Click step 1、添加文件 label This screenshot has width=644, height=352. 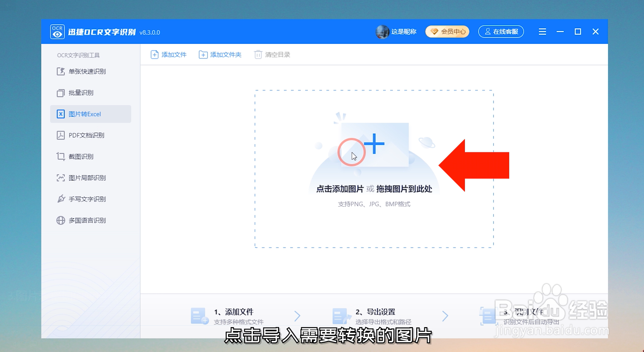click(x=234, y=312)
